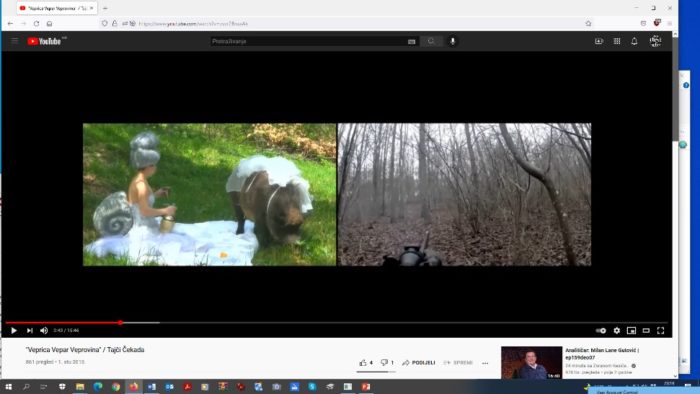The height and width of the screenshot is (394, 700).
Task: Open player settings gear
Action: [x=617, y=330]
